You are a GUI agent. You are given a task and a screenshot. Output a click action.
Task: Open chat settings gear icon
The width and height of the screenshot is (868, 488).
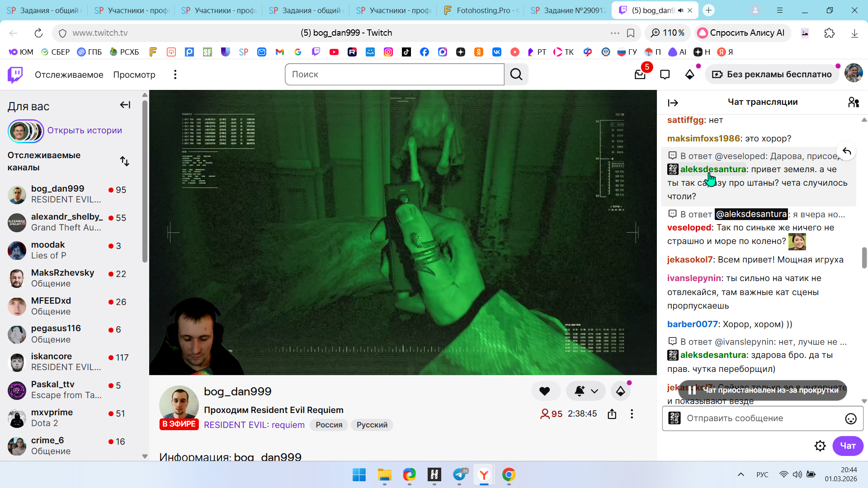[820, 446]
